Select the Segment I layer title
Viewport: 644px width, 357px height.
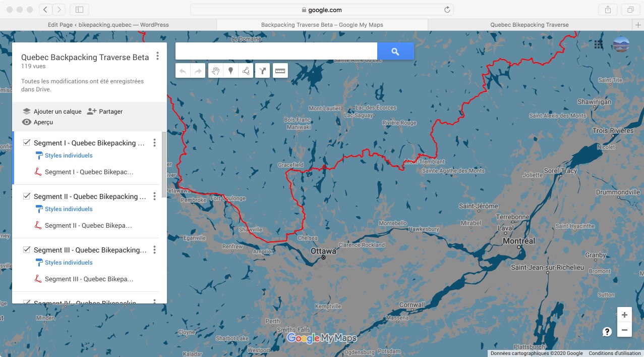(90, 143)
